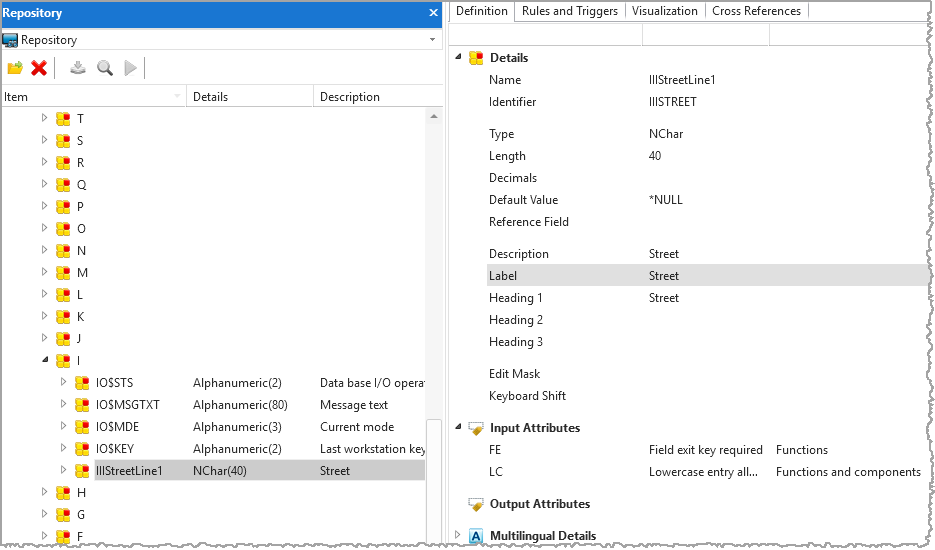Click the Multilingual Details section icon
Screen dimensions: 935x550
pos(476,536)
